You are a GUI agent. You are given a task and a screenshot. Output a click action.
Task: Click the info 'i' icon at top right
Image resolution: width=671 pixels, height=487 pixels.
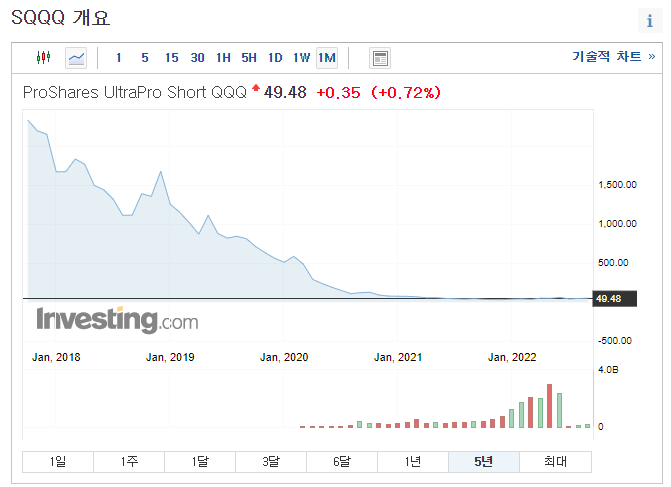click(x=650, y=21)
